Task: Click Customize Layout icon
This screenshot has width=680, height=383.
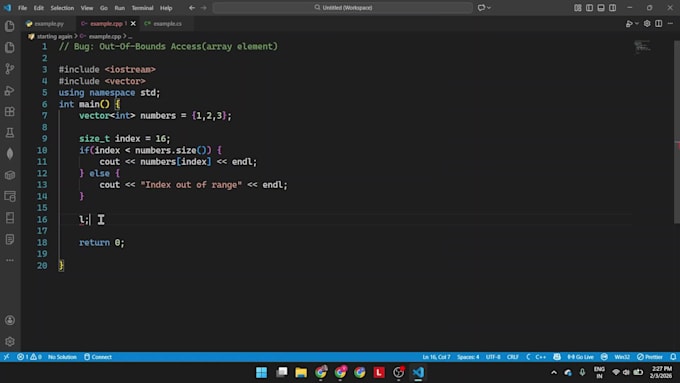Action: (x=578, y=8)
